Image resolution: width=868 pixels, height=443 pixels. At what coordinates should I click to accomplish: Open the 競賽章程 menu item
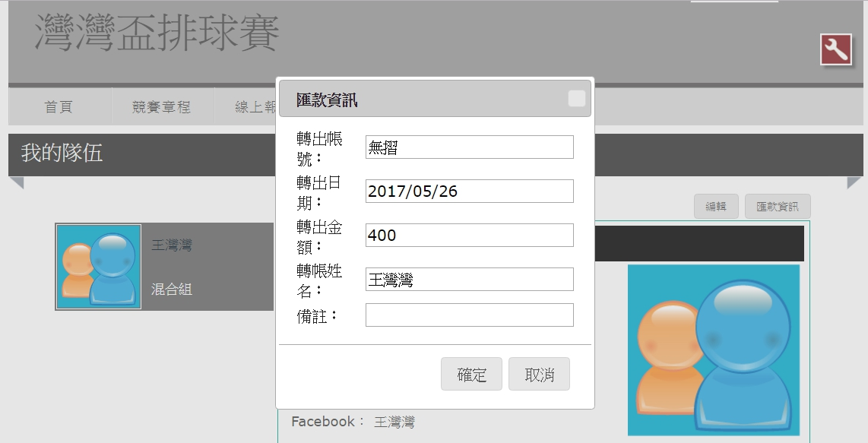162,107
